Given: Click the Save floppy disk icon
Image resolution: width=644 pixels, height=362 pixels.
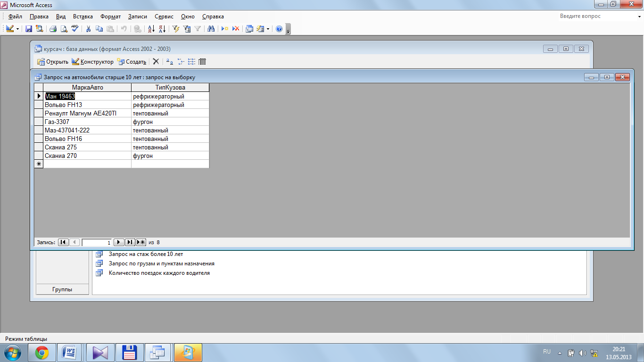Looking at the screenshot, I should pos(29,29).
